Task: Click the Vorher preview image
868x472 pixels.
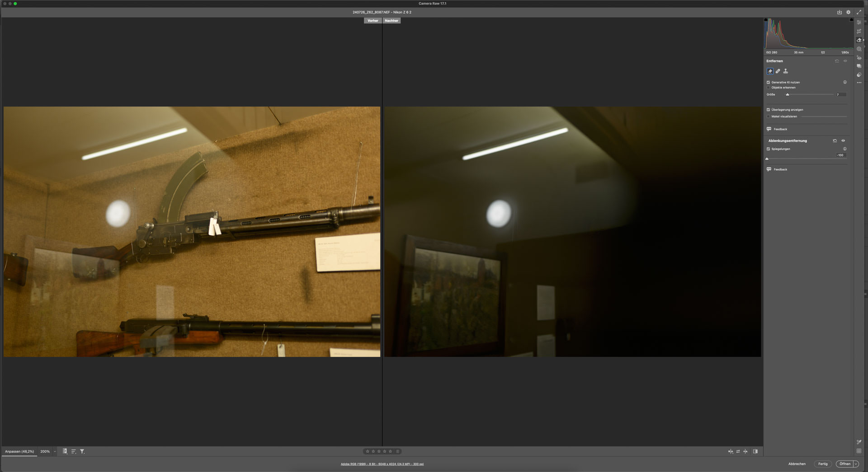Action: (x=192, y=232)
